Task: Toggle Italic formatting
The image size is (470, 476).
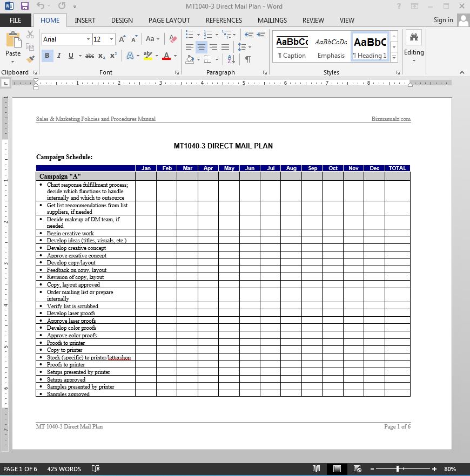Action: 59,56
